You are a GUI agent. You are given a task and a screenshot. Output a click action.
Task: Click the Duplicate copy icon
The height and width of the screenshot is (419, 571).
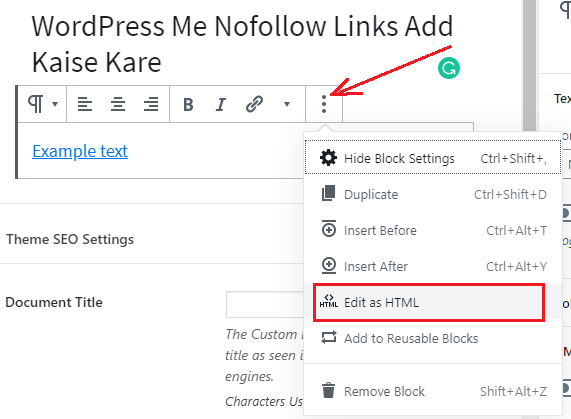328,193
